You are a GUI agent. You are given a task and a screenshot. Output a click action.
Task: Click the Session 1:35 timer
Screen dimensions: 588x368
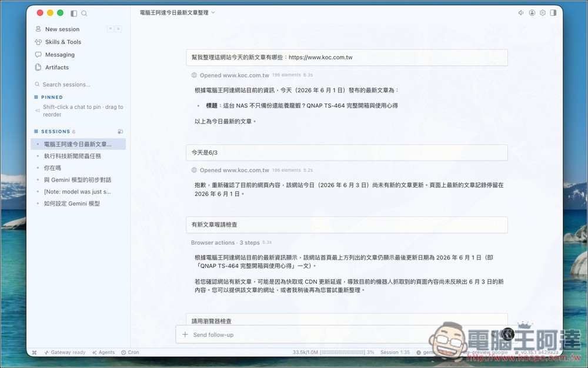395,353
